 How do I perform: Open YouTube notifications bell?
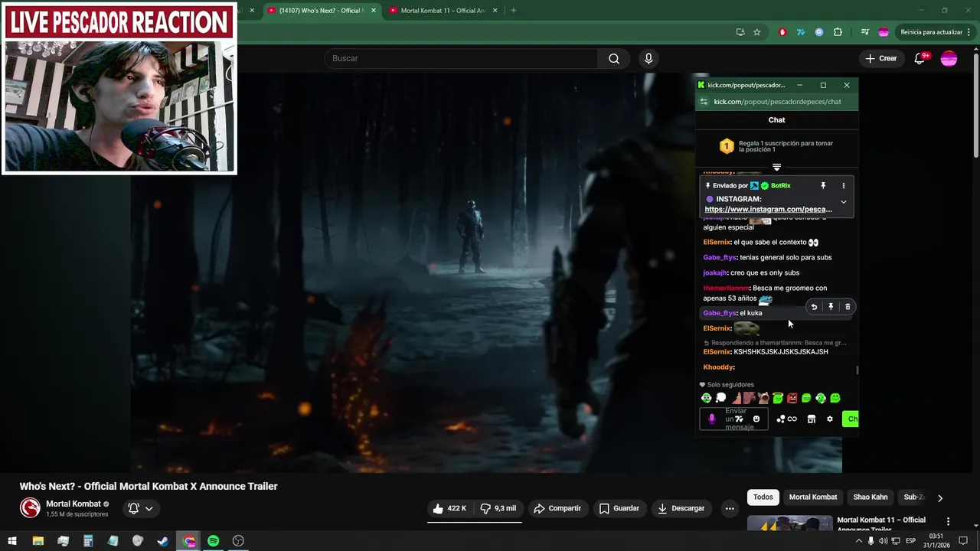point(920,59)
